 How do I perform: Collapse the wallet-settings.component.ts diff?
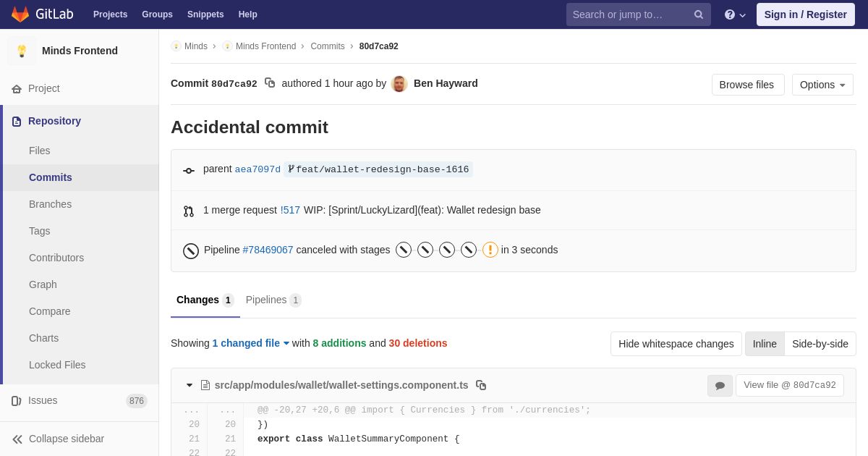coord(190,385)
